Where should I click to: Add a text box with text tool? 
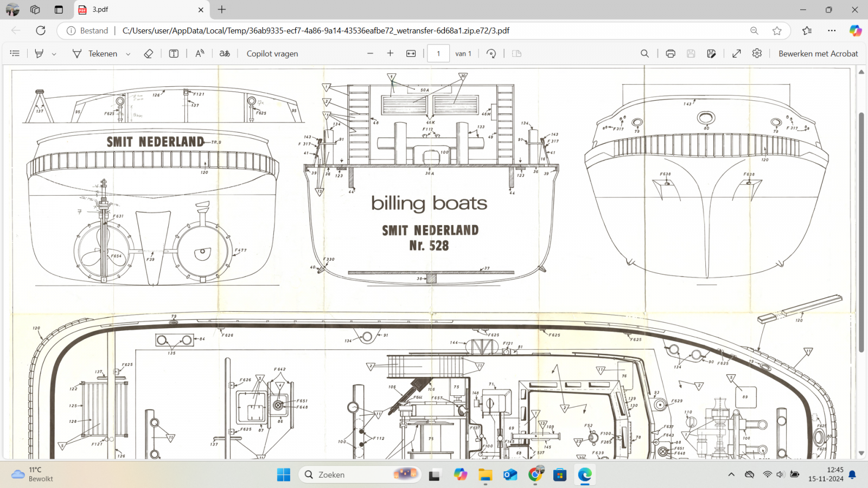click(174, 53)
